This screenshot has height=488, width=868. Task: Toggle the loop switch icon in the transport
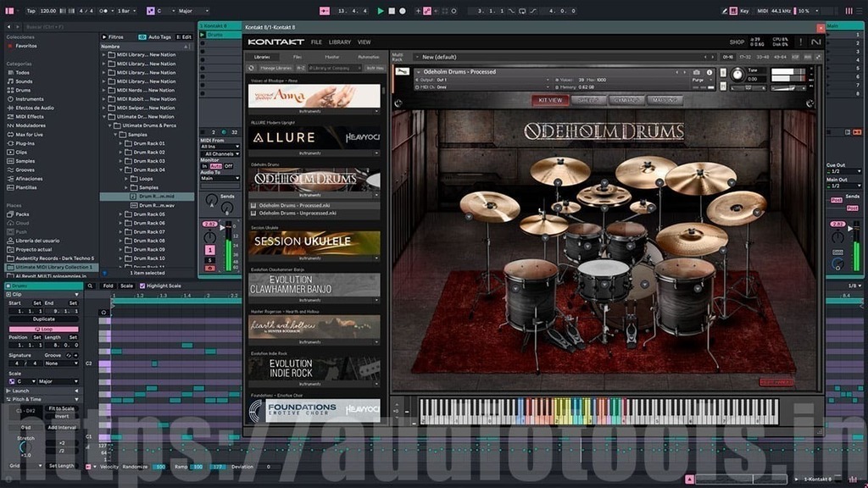click(x=521, y=10)
